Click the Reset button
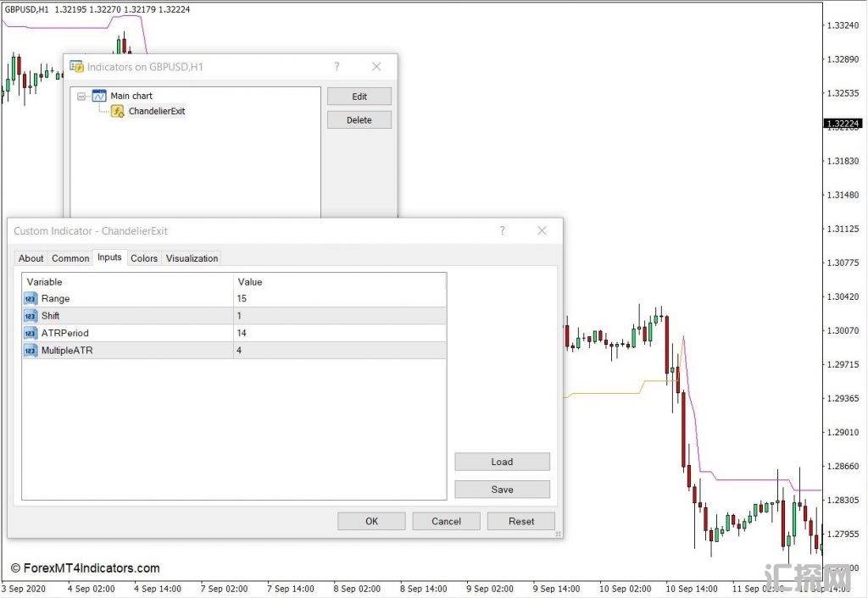This screenshot has height=598, width=868. click(521, 521)
